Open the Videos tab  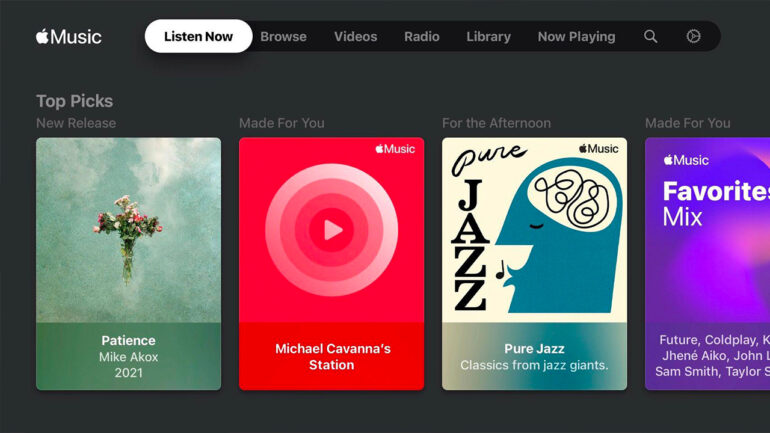click(356, 37)
